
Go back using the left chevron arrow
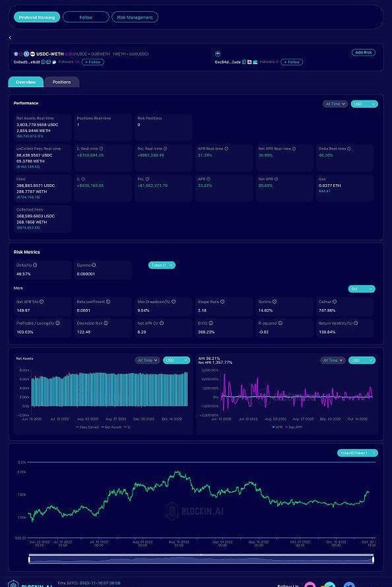point(10,38)
